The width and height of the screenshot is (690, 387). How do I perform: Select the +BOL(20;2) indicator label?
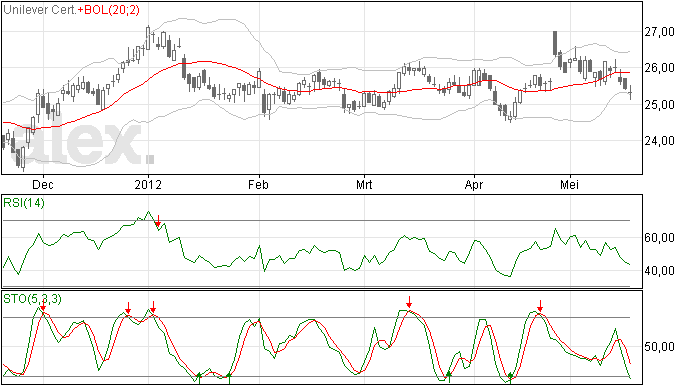click(108, 10)
